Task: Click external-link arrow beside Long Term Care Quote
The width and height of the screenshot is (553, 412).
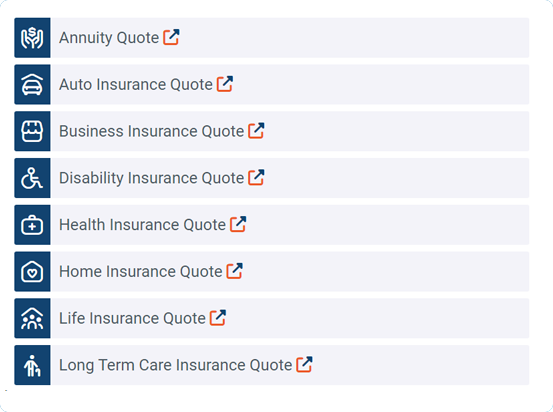Action: 304,364
